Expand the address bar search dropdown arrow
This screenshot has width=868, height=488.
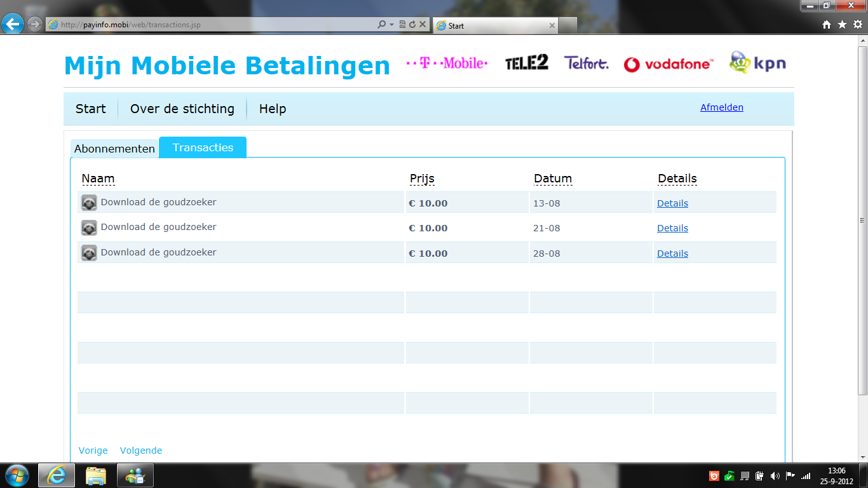coord(391,25)
